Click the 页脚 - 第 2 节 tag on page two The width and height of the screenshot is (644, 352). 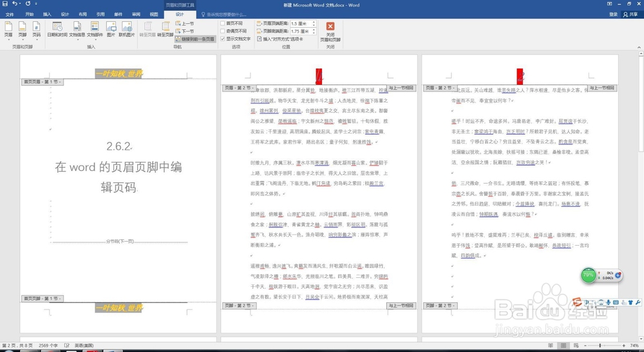tap(239, 306)
